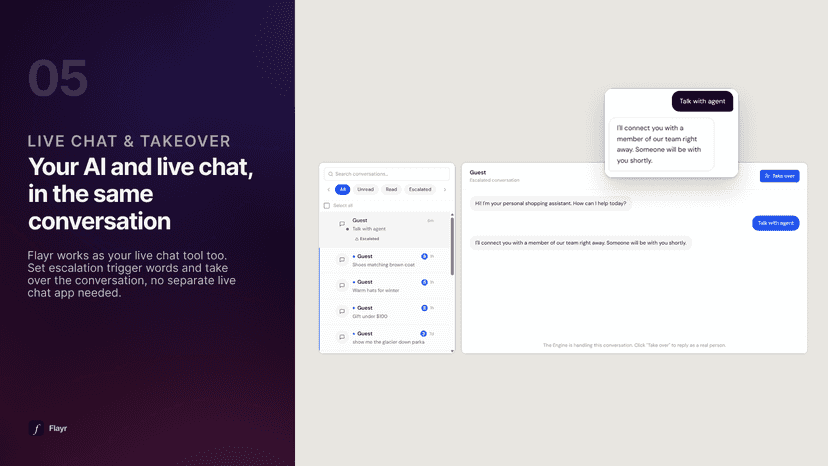Image resolution: width=828 pixels, height=466 pixels.
Task: Click the chat icon of 'Talk with agent' conversation
Action: tap(342, 224)
